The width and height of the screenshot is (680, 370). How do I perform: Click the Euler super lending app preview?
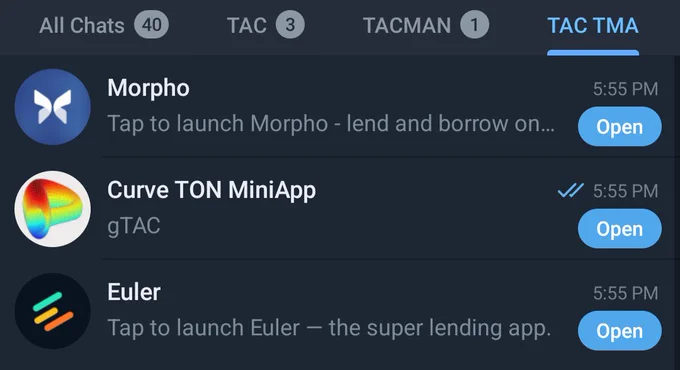[x=329, y=328]
